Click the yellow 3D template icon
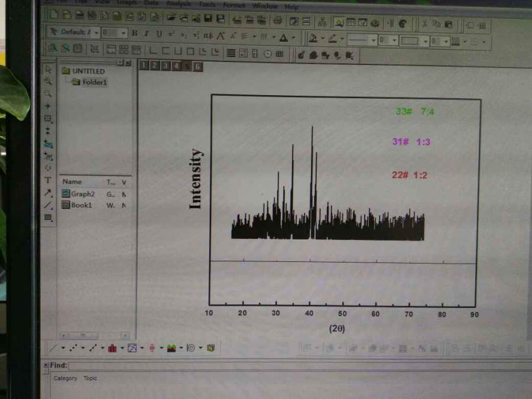This screenshot has height=399, width=532. point(210,348)
